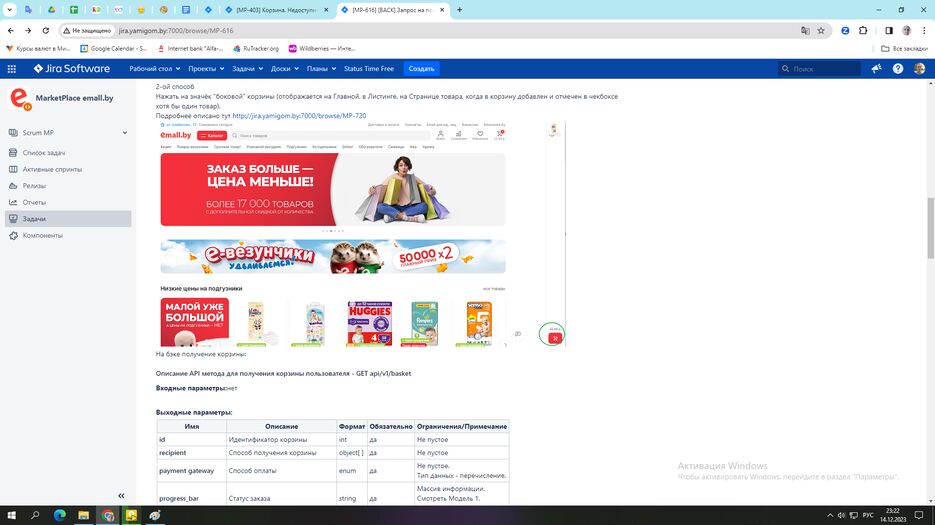Expand the Планы dropdown menu
The width and height of the screenshot is (935, 525).
321,69
